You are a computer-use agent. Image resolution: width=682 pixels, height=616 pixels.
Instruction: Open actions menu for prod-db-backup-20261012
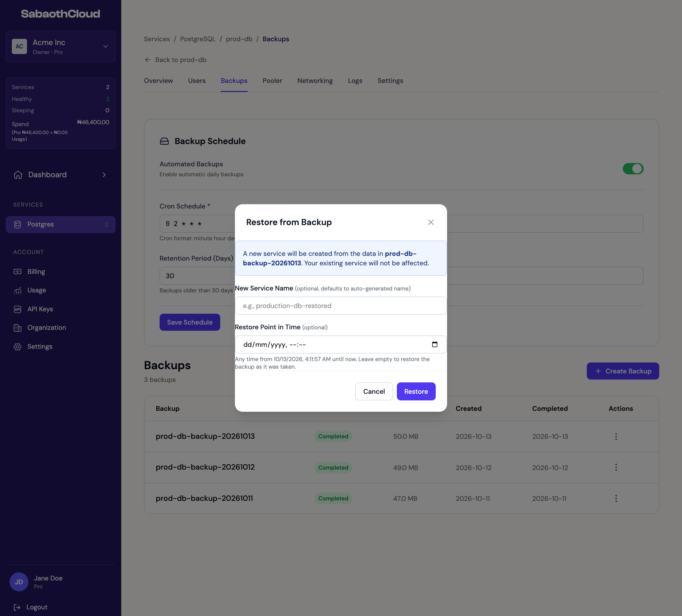(x=616, y=467)
